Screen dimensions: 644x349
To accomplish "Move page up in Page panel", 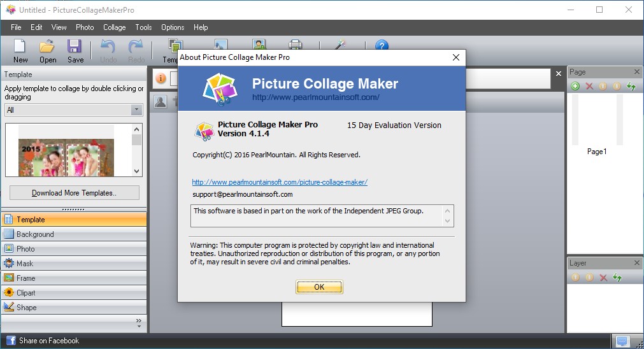I will [x=603, y=86].
